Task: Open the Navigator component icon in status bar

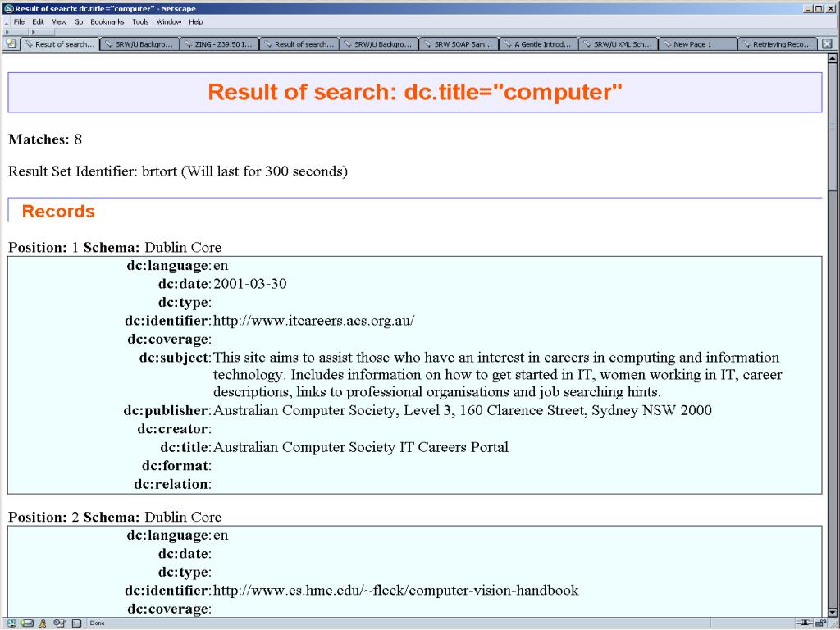Action: [11, 623]
